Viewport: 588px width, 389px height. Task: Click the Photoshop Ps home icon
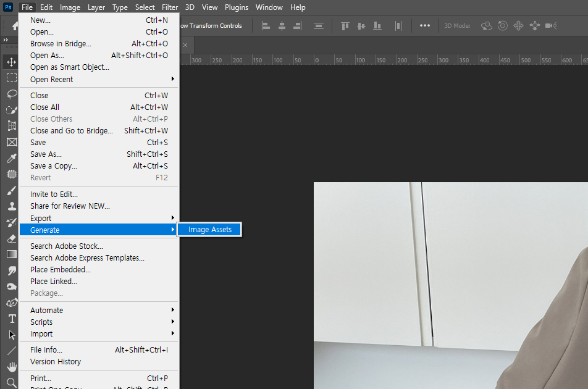click(x=8, y=7)
